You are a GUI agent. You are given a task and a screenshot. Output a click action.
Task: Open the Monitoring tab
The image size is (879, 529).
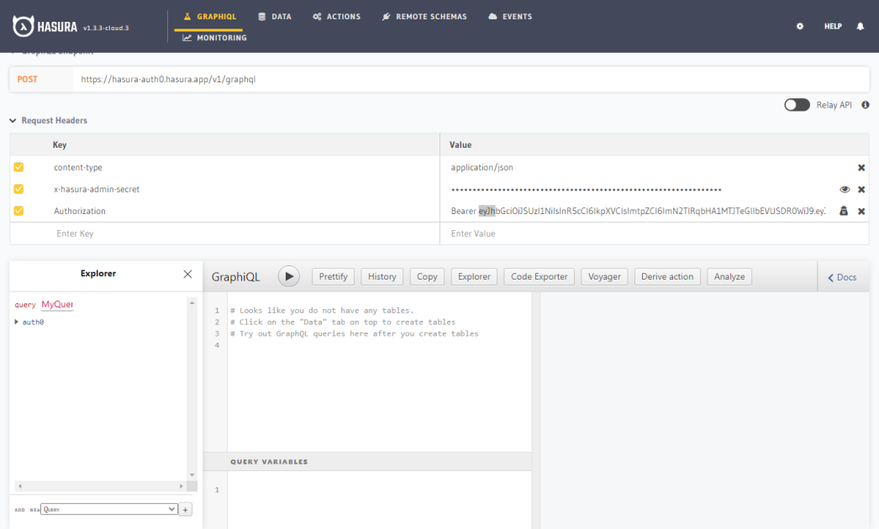pyautogui.click(x=215, y=38)
